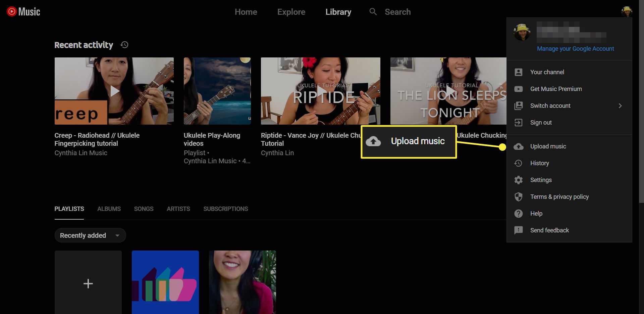Open Help menu entry

click(x=569, y=214)
